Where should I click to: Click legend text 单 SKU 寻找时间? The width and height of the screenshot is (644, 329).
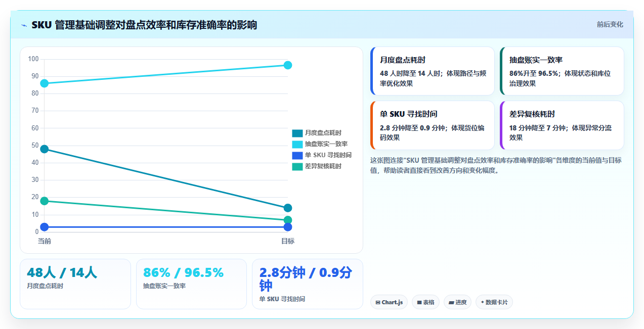click(x=328, y=155)
